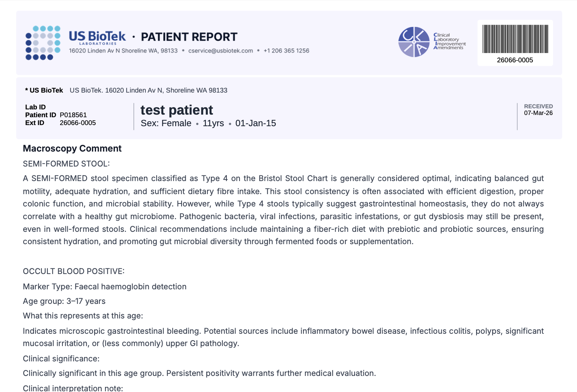This screenshot has width=577, height=392.
Task: Click the barcode image in the header
Action: [x=515, y=39]
